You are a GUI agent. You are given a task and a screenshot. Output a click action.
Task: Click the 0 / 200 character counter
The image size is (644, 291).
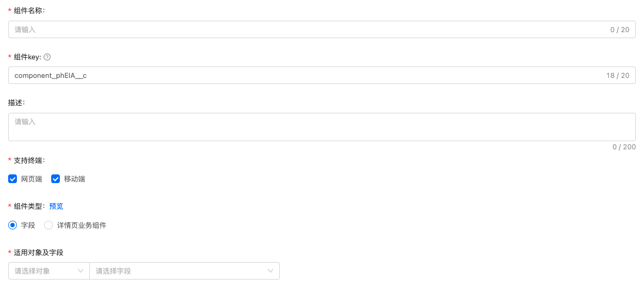pyautogui.click(x=624, y=147)
